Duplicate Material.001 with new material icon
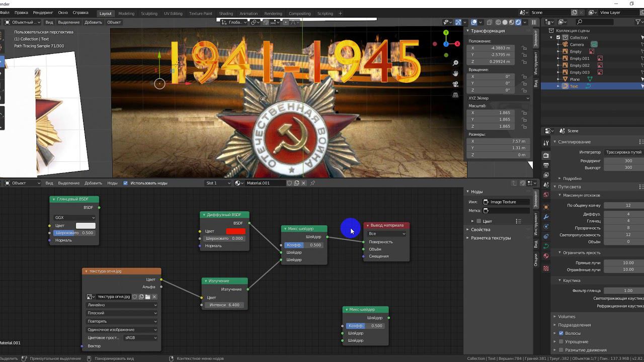 pyautogui.click(x=296, y=183)
